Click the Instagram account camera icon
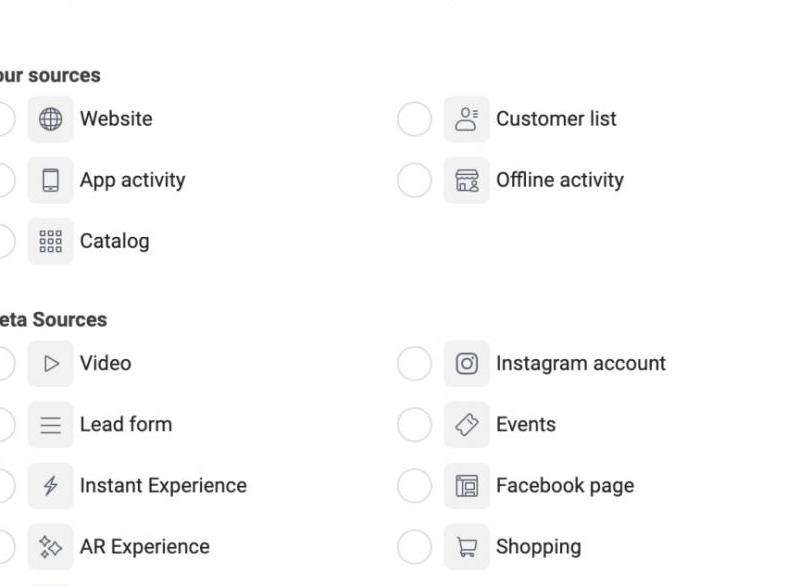 [466, 363]
